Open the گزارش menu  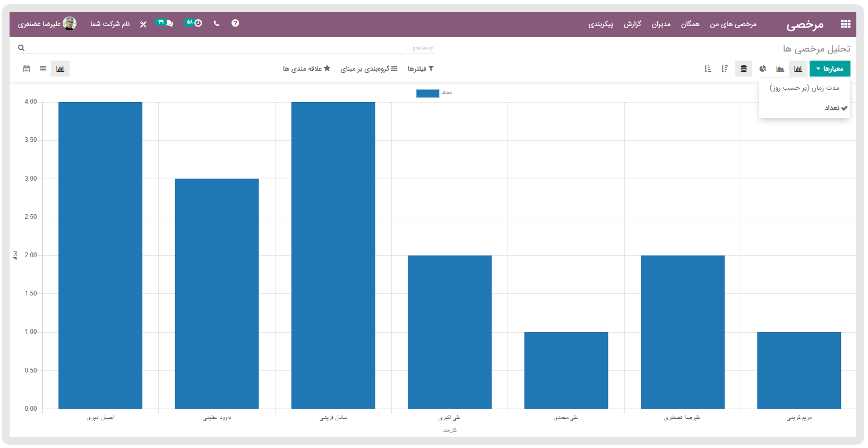coord(632,24)
